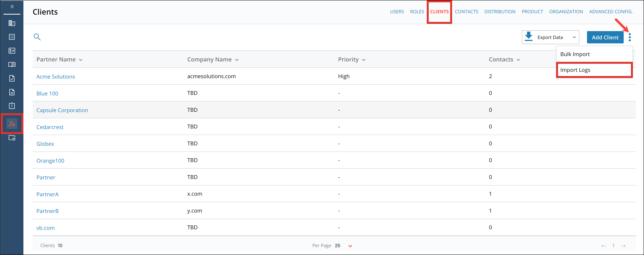Sort by Company Name column chevron
Screen dimensions: 644x255
[x=237, y=60]
